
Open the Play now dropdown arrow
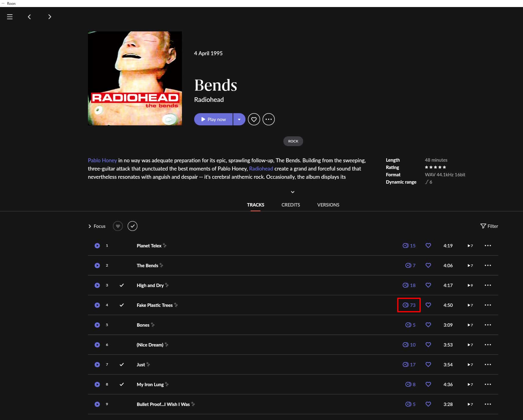tap(239, 119)
